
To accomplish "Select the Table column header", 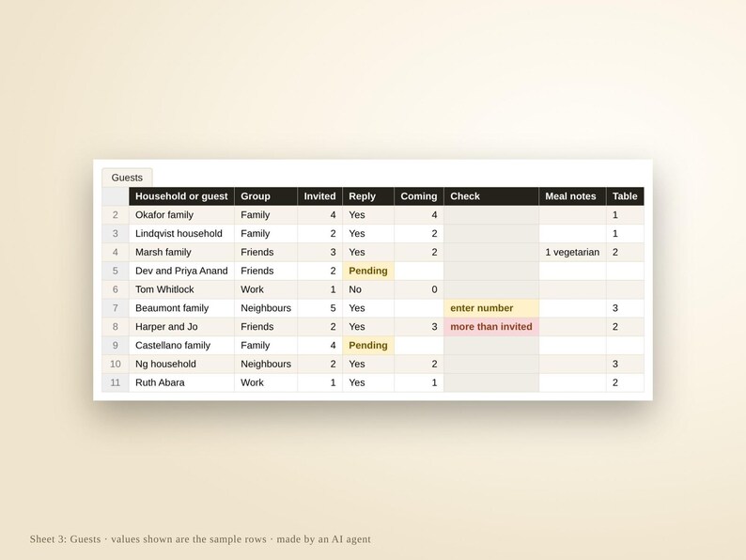I will click(x=625, y=196).
